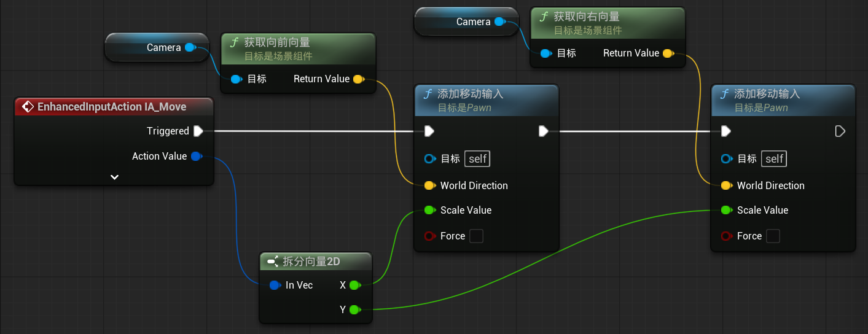Enable Force checkbox on node using forward vector
868x334 pixels.
click(x=476, y=236)
